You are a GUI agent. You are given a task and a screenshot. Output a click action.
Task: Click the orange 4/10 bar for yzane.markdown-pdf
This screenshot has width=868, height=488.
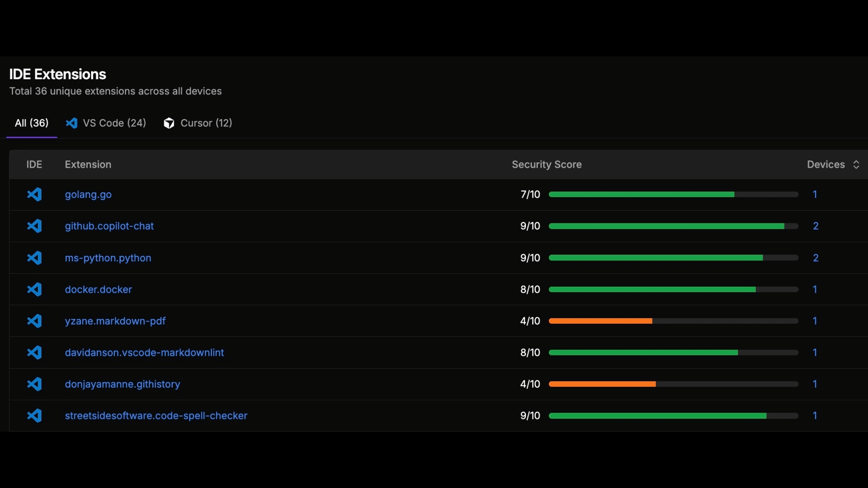[600, 321]
